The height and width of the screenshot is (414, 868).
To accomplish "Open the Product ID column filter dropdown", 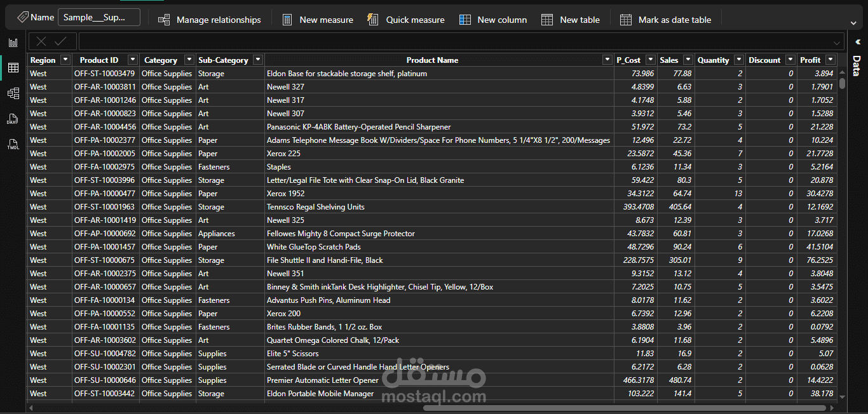I will [132, 60].
